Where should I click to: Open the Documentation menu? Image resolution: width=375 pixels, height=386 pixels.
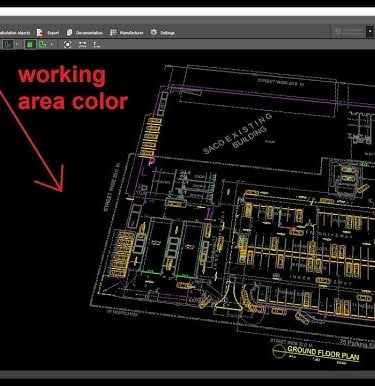point(84,33)
